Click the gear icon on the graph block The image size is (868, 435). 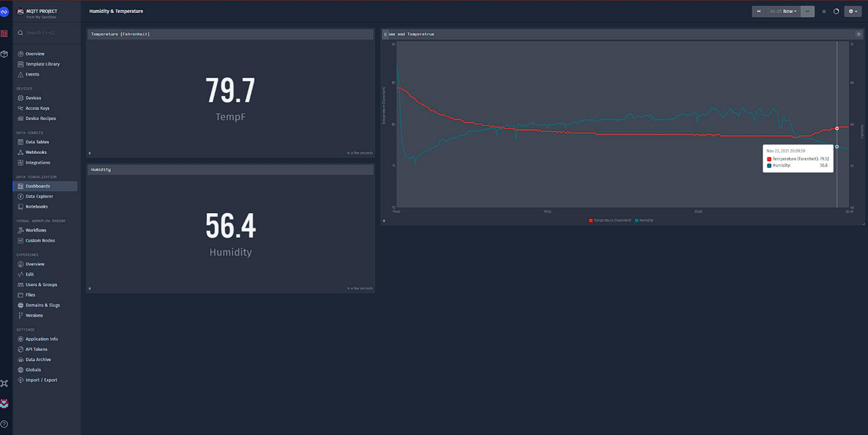click(858, 34)
